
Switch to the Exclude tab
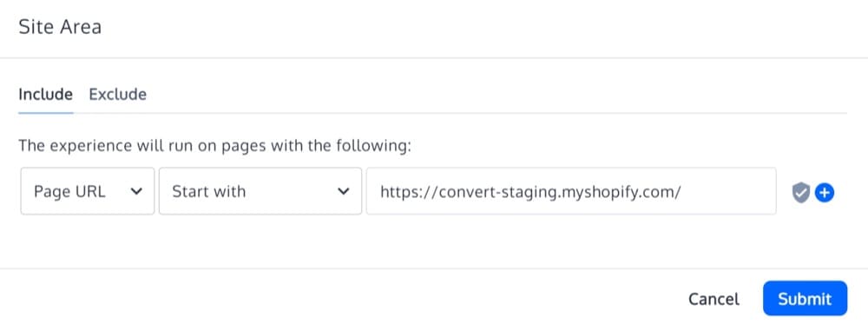(117, 95)
